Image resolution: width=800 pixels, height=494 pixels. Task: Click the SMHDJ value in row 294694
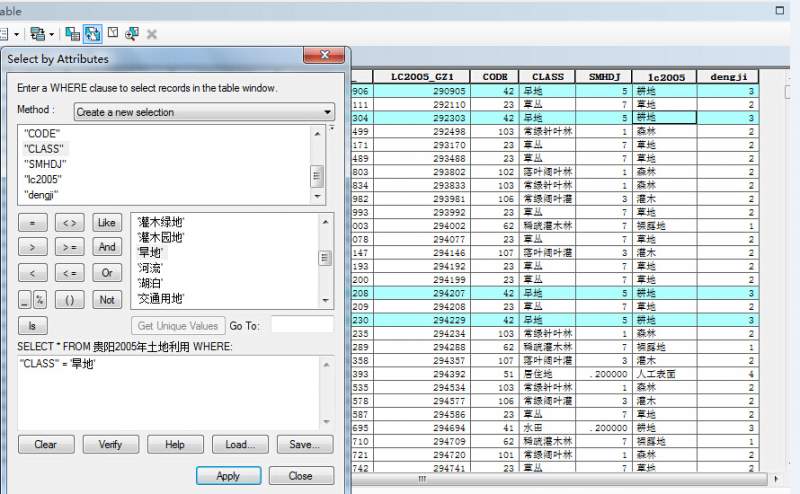pos(604,428)
